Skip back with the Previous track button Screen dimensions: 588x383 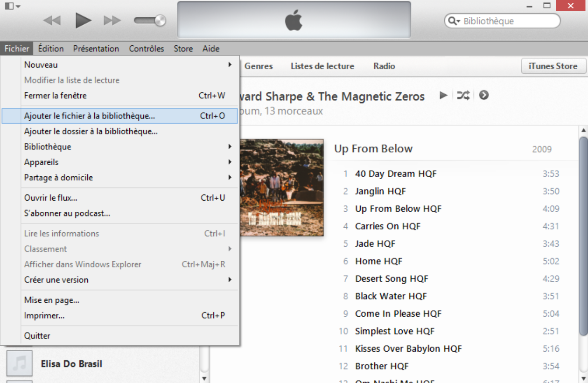coord(52,21)
